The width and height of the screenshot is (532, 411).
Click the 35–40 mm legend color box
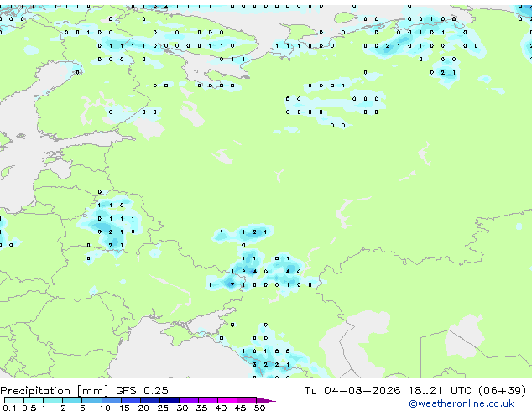207,400
